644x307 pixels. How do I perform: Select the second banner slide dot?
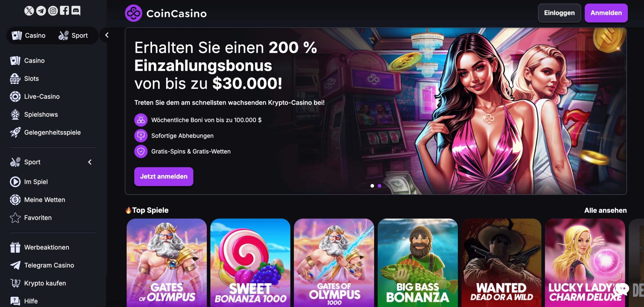point(379,186)
